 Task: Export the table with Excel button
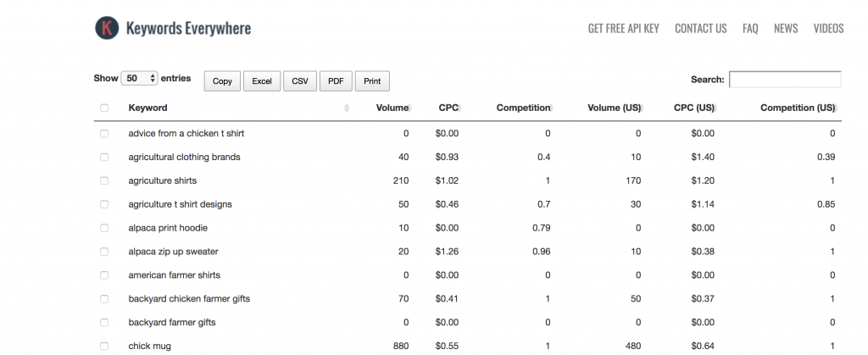262,80
